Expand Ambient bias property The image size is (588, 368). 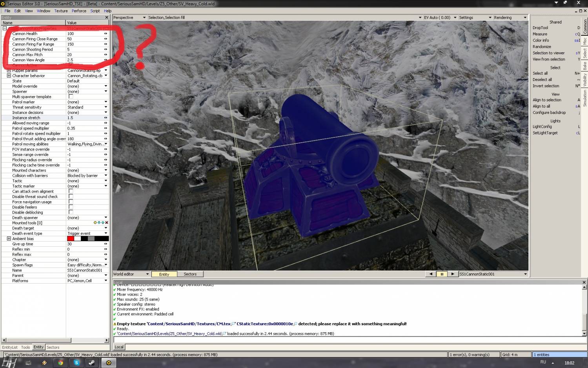pyautogui.click(x=9, y=239)
